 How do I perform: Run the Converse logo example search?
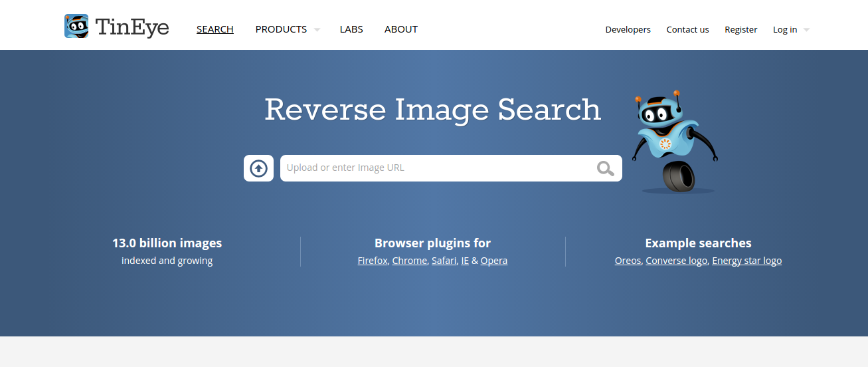[x=677, y=261]
